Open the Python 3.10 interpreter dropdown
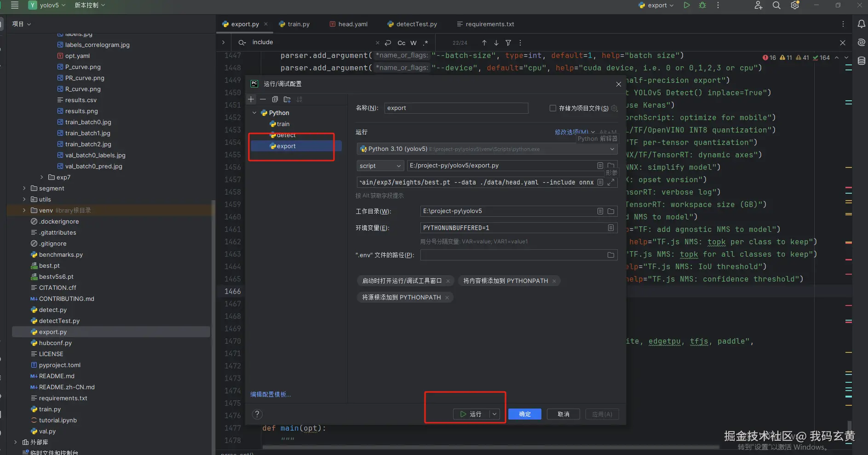Image resolution: width=868 pixels, height=455 pixels. coord(612,149)
